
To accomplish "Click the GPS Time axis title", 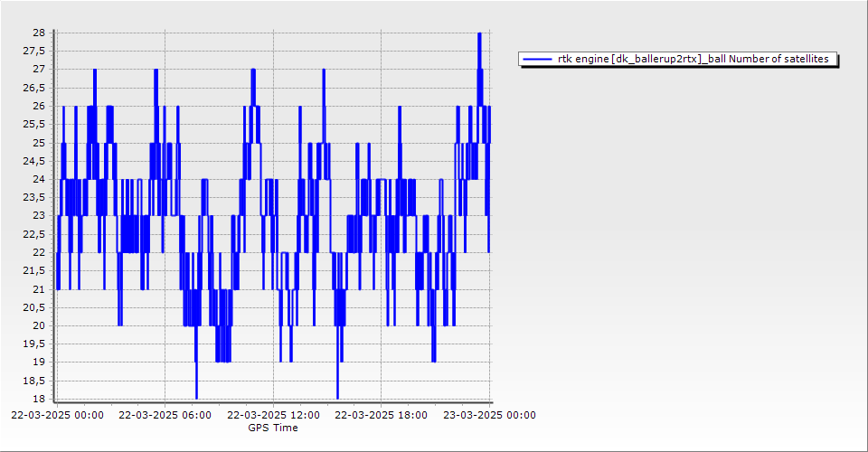I will (273, 428).
